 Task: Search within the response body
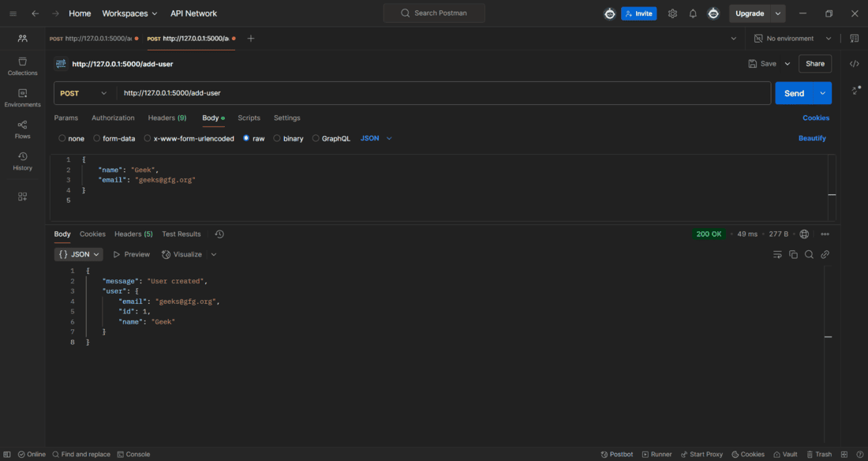(809, 254)
